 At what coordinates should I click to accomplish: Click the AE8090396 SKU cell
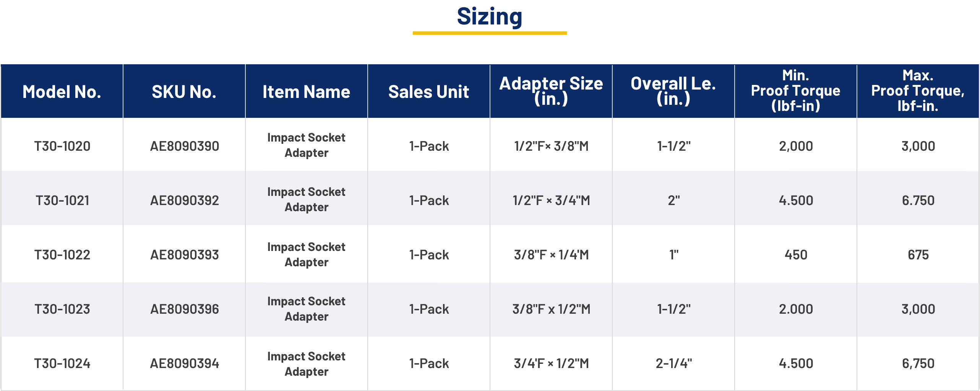185,309
